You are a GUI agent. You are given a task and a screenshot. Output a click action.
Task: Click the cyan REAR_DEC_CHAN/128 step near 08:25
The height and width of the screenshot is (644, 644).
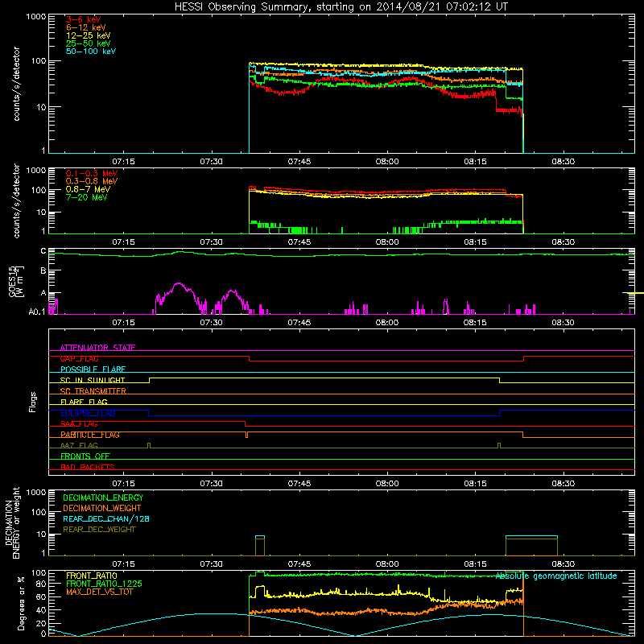[531, 536]
